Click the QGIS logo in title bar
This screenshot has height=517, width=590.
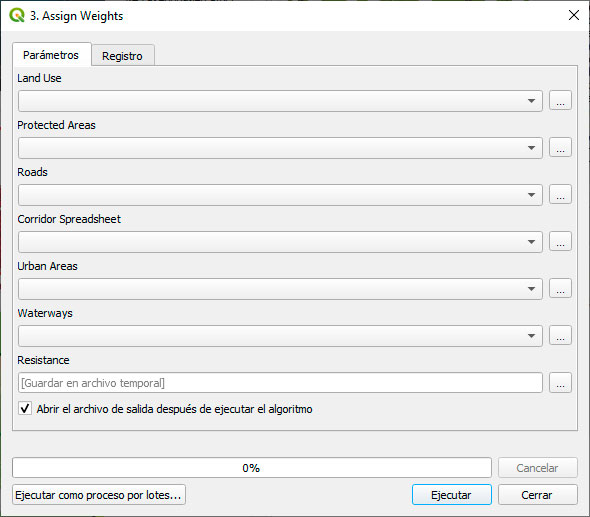click(x=17, y=15)
